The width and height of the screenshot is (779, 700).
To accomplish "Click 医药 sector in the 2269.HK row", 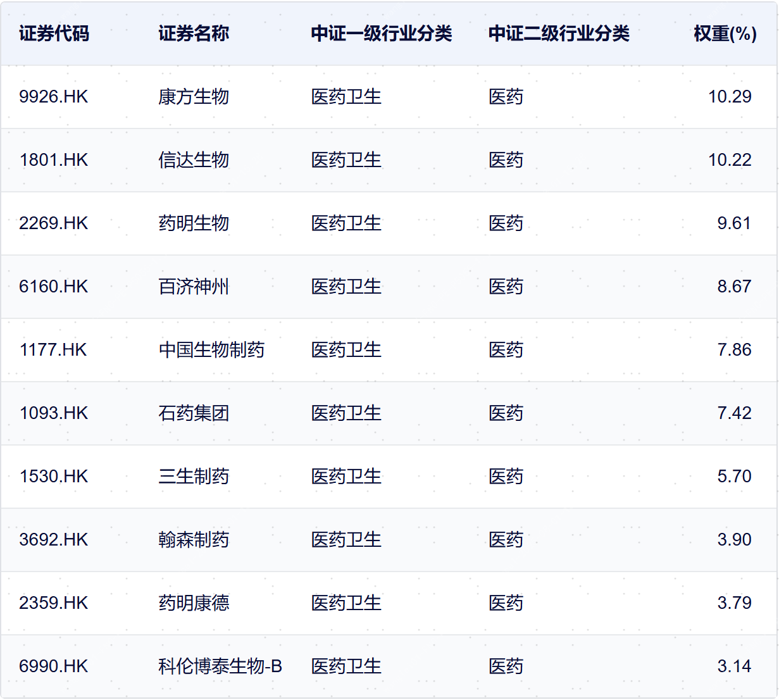I will point(506,223).
